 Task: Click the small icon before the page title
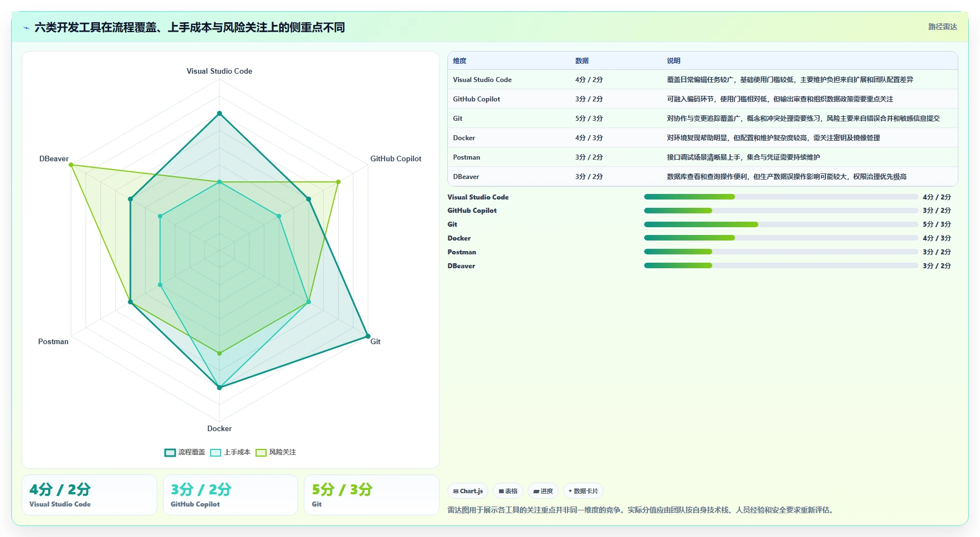26,28
